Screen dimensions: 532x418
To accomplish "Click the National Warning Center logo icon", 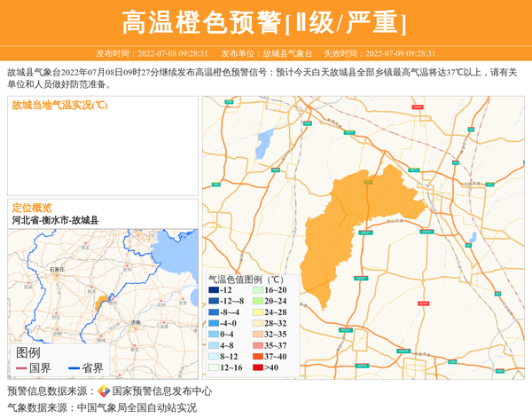I will point(104,390).
